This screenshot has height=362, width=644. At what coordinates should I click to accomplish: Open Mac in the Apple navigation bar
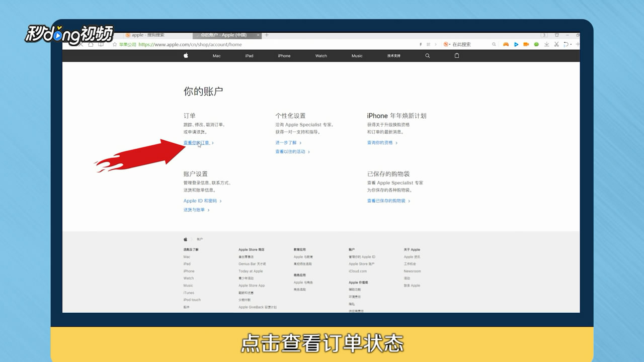(x=217, y=56)
